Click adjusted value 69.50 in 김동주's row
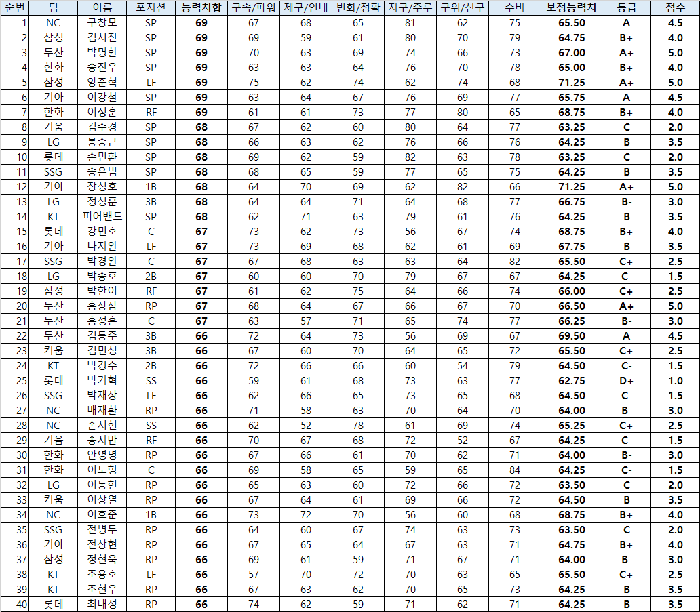 [x=571, y=336]
